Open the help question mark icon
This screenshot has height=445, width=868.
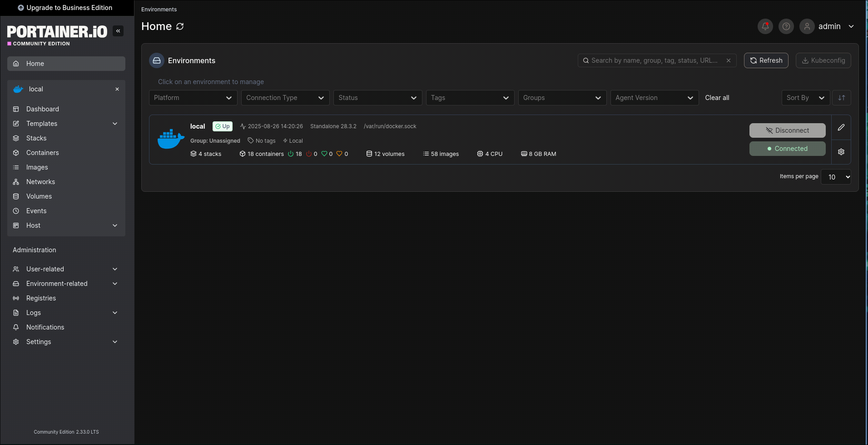[x=786, y=26]
